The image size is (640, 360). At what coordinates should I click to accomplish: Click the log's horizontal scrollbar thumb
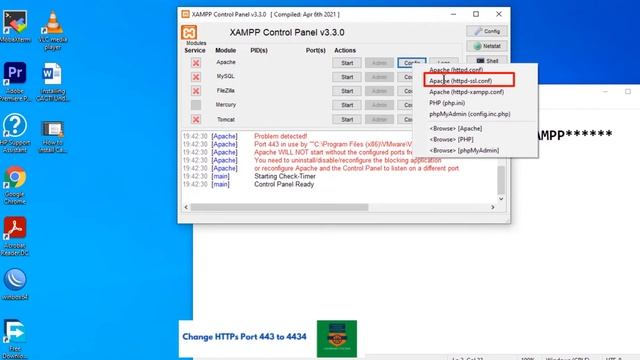(279, 207)
